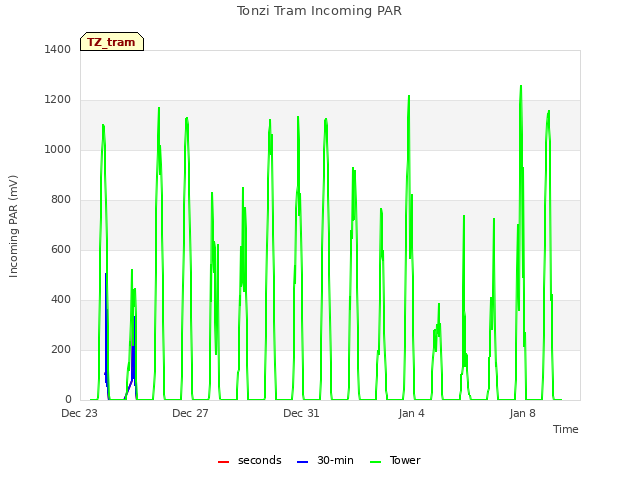640x480 pixels.
Task: Toggle the seconds series in legend
Action: tap(250, 460)
